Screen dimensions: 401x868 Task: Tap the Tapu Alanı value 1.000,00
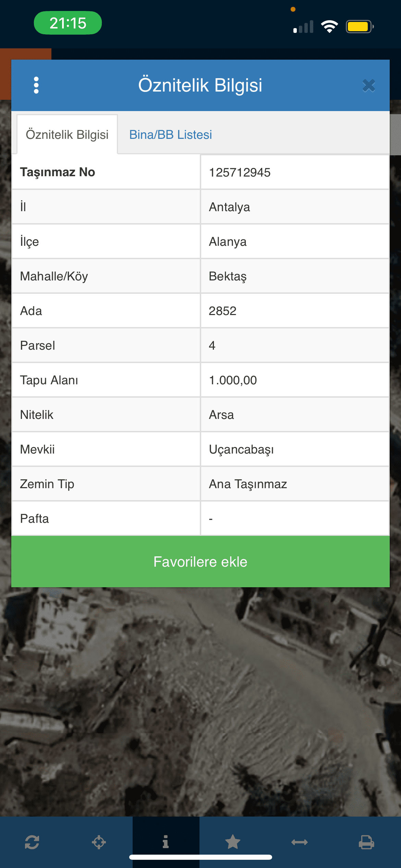233,380
